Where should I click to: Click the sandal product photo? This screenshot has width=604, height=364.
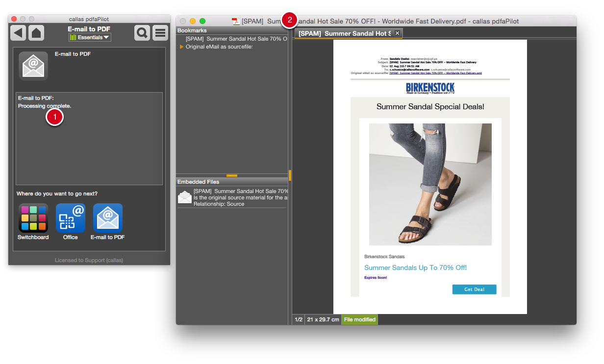(430, 184)
